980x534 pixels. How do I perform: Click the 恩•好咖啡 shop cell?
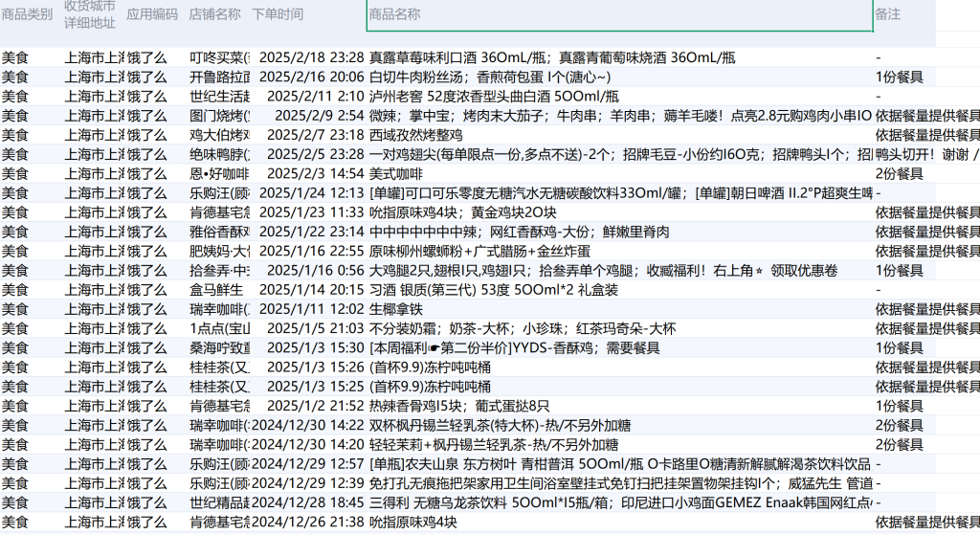pos(219,174)
